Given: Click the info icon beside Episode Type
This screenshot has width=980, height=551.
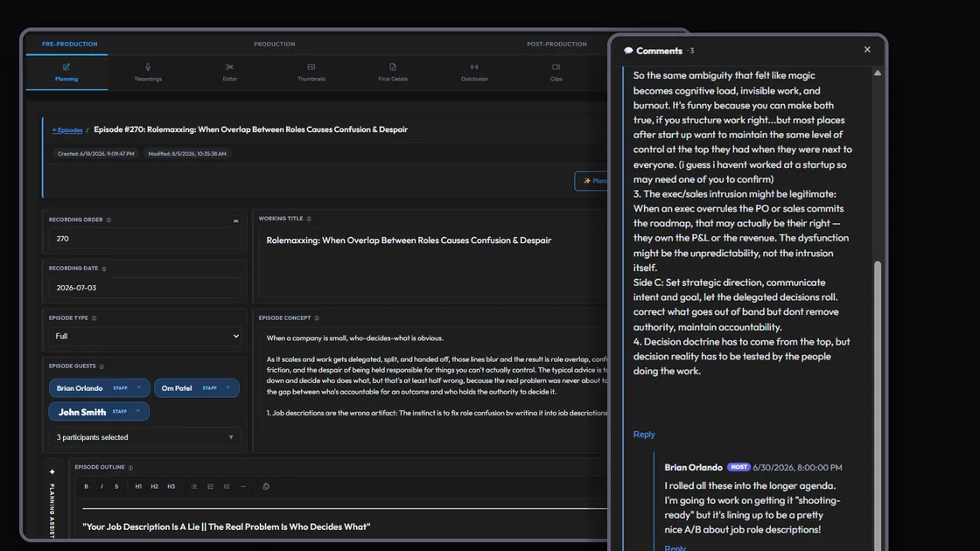Looking at the screenshot, I should coord(94,318).
